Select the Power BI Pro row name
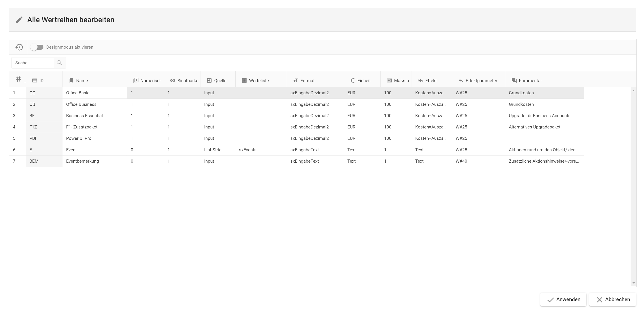 (78, 138)
